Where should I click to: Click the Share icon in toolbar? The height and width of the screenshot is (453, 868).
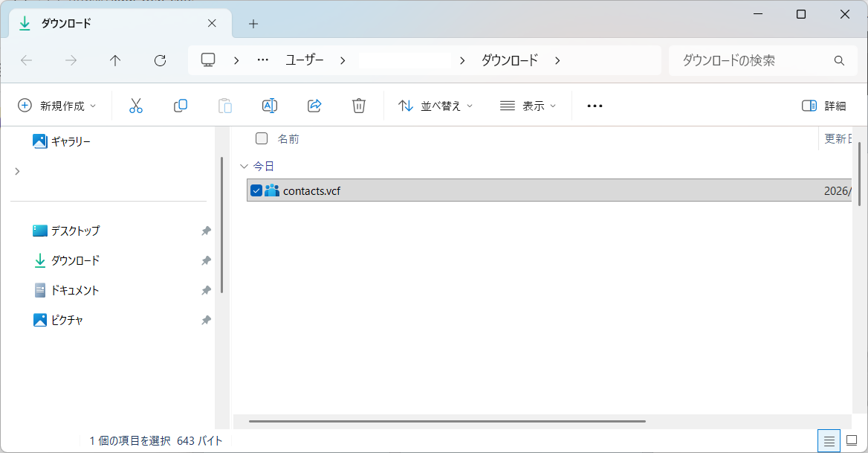click(314, 106)
